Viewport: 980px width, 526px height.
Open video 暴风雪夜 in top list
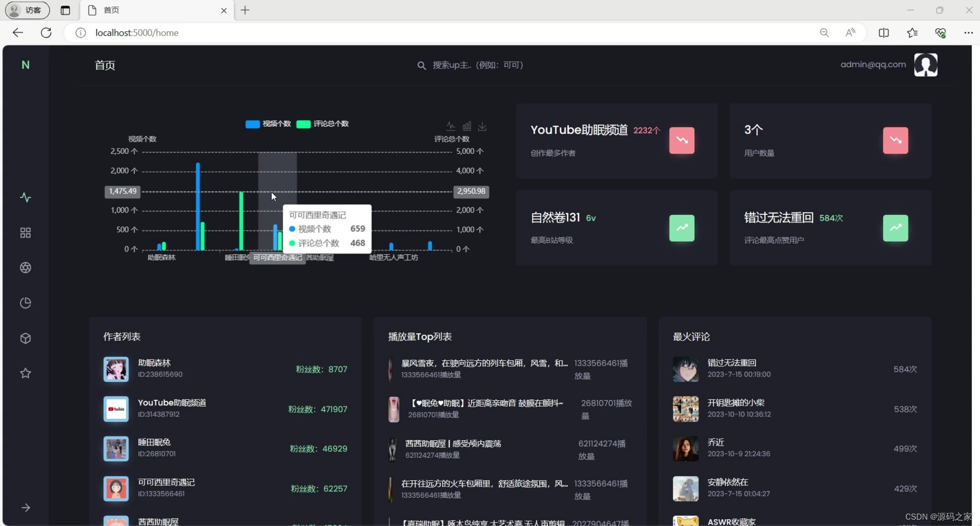coord(485,363)
